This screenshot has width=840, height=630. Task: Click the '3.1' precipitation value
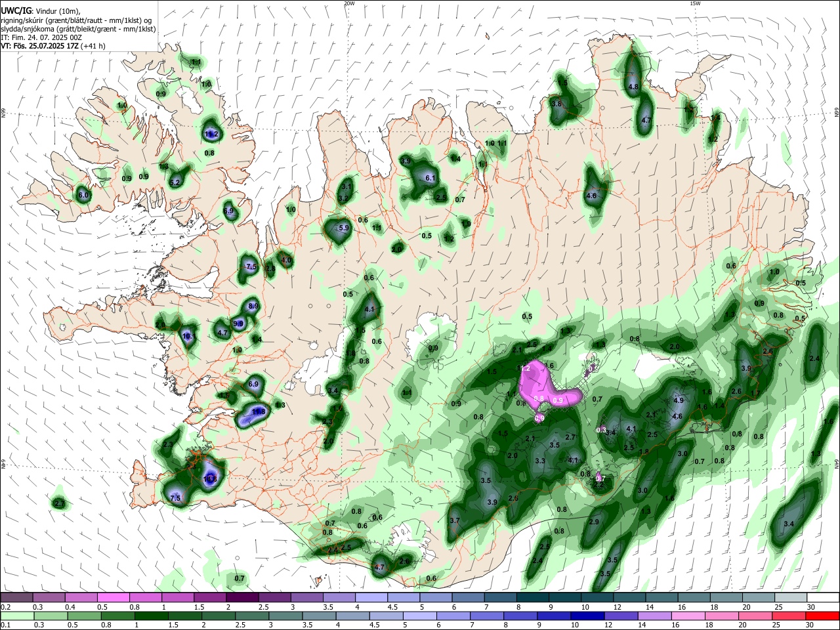tap(346, 187)
